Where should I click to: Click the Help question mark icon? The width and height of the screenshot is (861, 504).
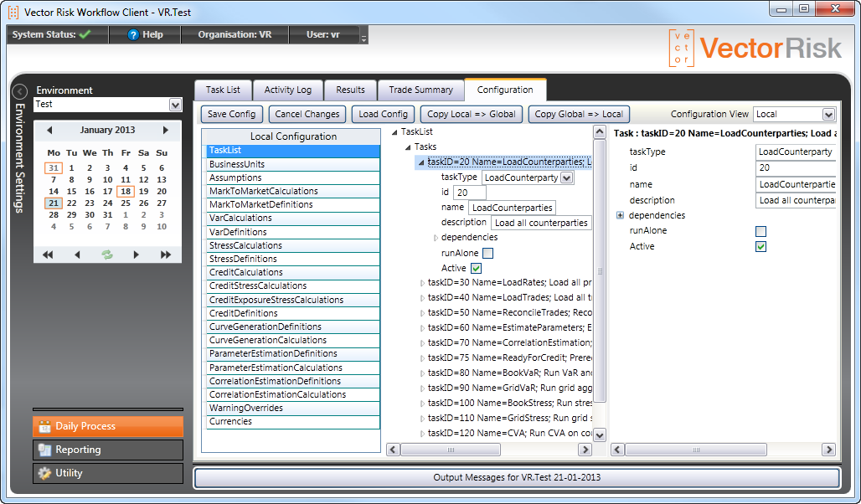pyautogui.click(x=133, y=34)
